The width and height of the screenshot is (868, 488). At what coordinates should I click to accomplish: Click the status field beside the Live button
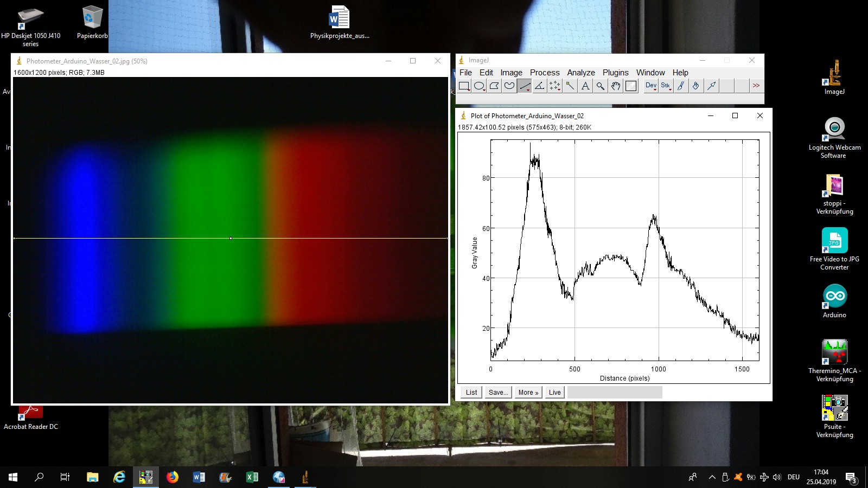pos(615,393)
